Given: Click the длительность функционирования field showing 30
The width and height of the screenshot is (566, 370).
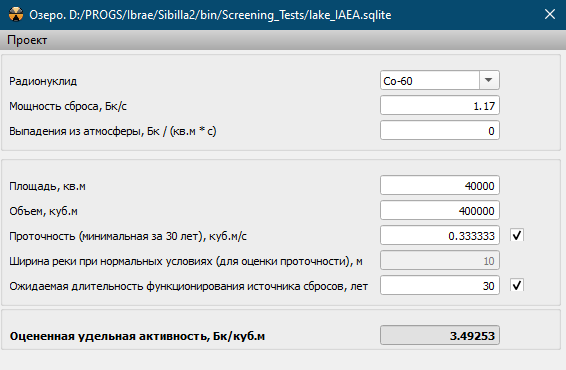Looking at the screenshot, I should [440, 286].
